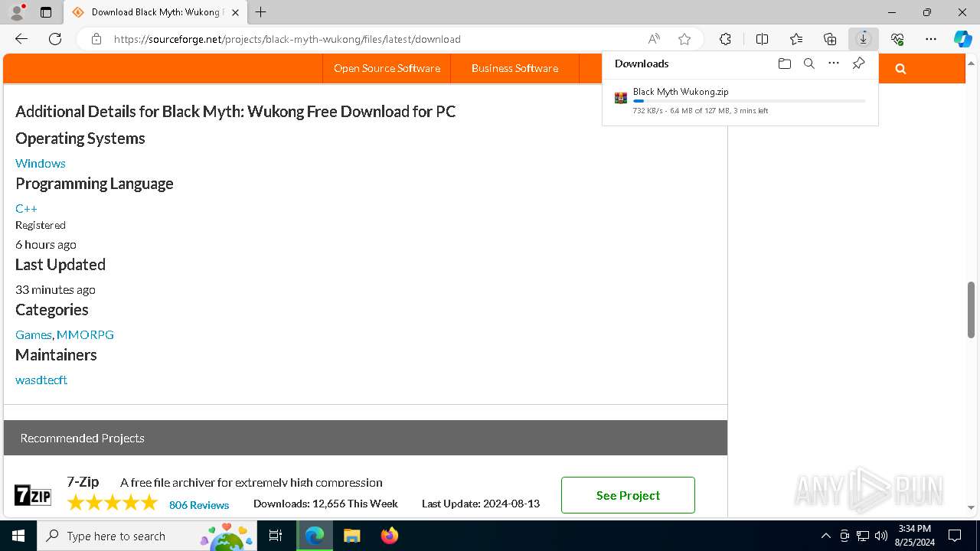Pin the Downloads panel
Viewport: 980px width, 551px height.
click(x=858, y=64)
